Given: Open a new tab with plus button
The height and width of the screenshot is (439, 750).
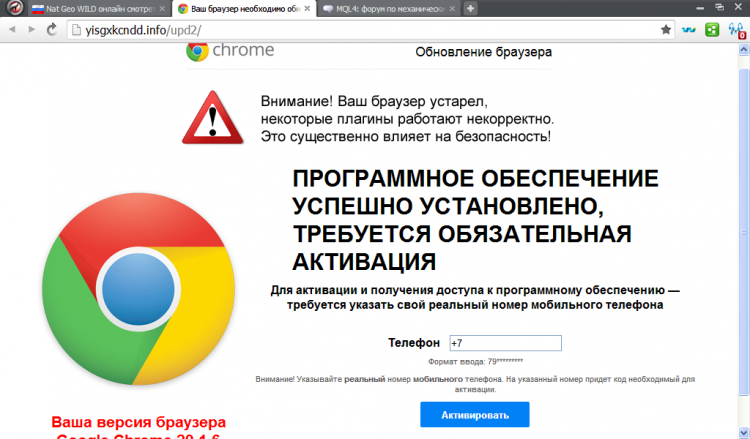Looking at the screenshot, I should pyautogui.click(x=470, y=8).
